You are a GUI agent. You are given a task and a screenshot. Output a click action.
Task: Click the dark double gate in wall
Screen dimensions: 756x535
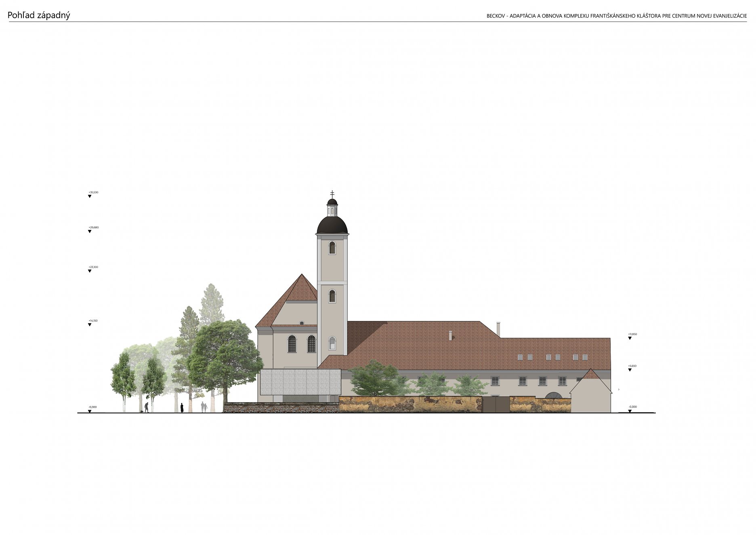pos(496,404)
